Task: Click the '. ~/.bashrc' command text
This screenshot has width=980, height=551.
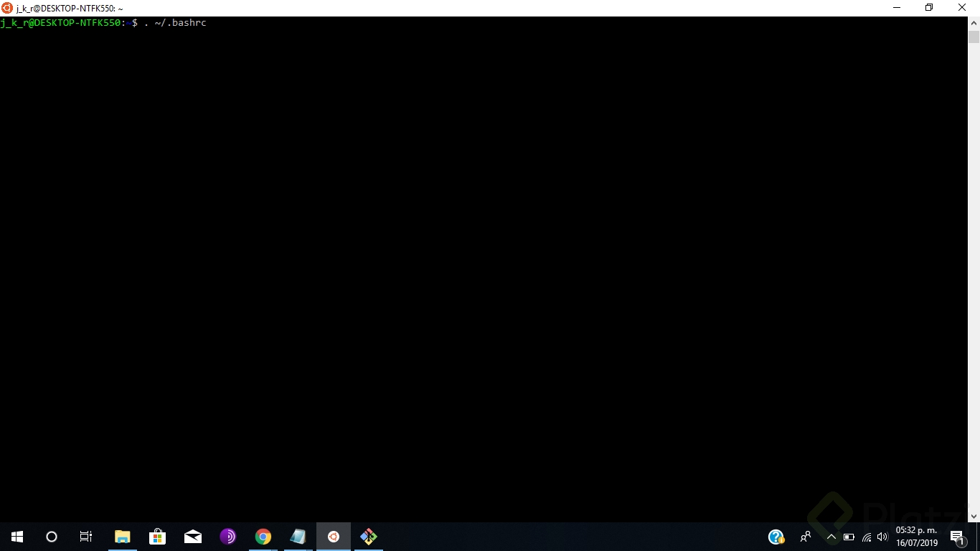Action: tap(175, 23)
